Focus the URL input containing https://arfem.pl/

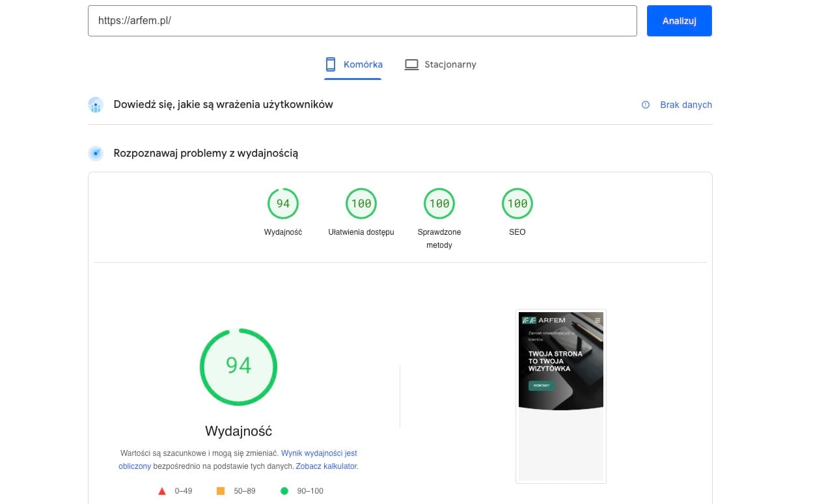pyautogui.click(x=362, y=21)
